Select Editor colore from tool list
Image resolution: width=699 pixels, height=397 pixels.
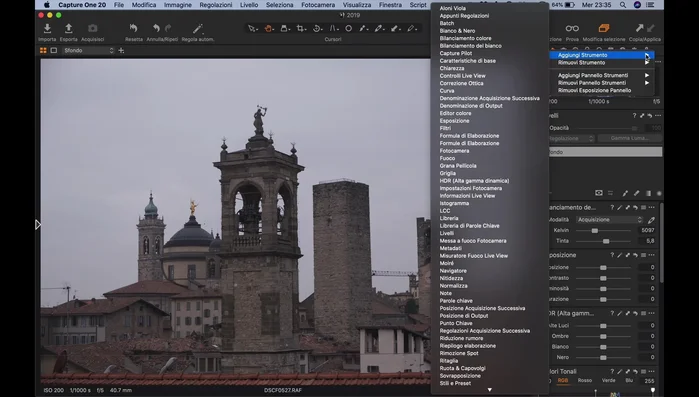(455, 113)
